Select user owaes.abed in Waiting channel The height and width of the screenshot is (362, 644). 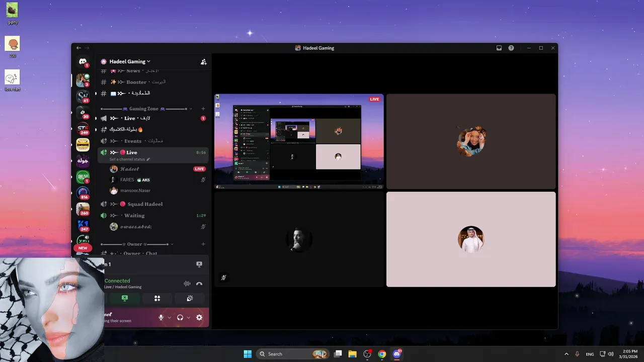pyautogui.click(x=158, y=227)
